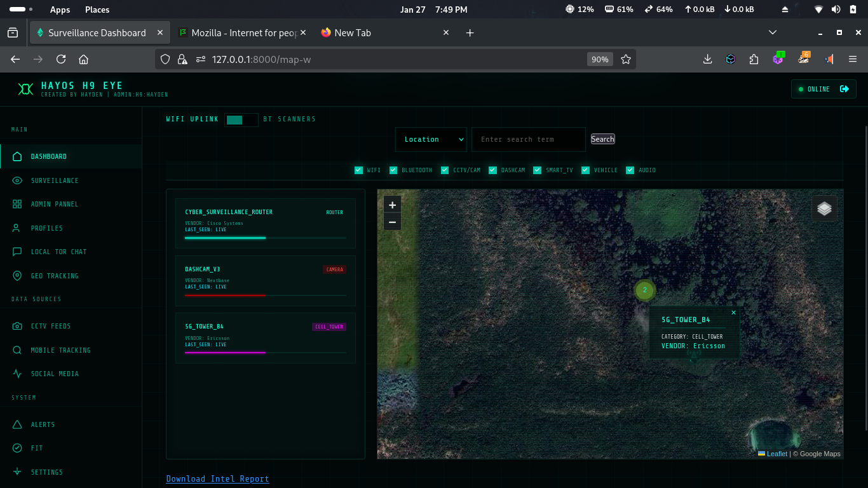Viewport: 868px width, 488px height.
Task: Click the BT SCANNERS label
Action: [289, 119]
